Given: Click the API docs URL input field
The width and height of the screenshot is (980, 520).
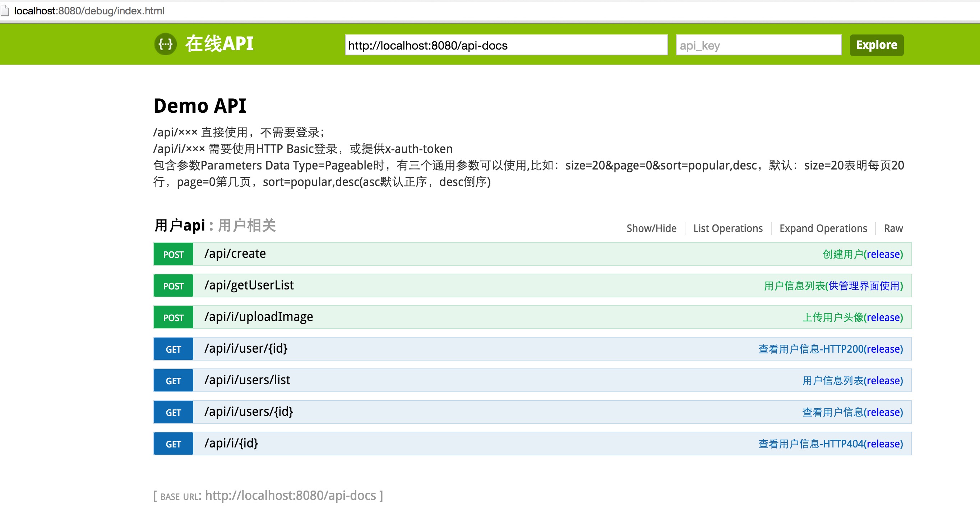Looking at the screenshot, I should [x=506, y=45].
